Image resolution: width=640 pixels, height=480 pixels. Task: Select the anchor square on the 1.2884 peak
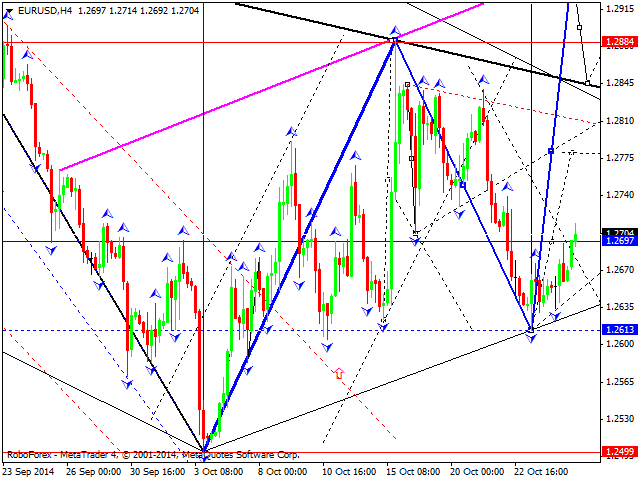pos(395,40)
